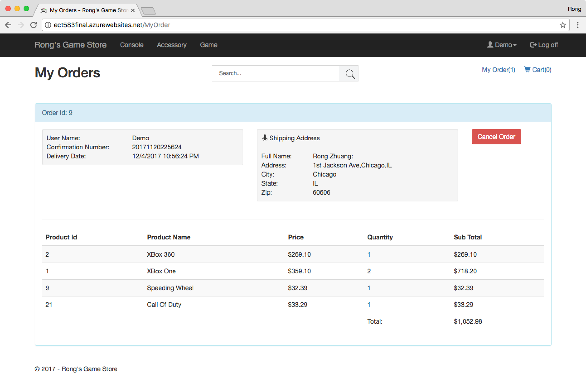Viewport: 586px width, 392px height.
Task: Click the Quantity column header
Action: (380, 237)
